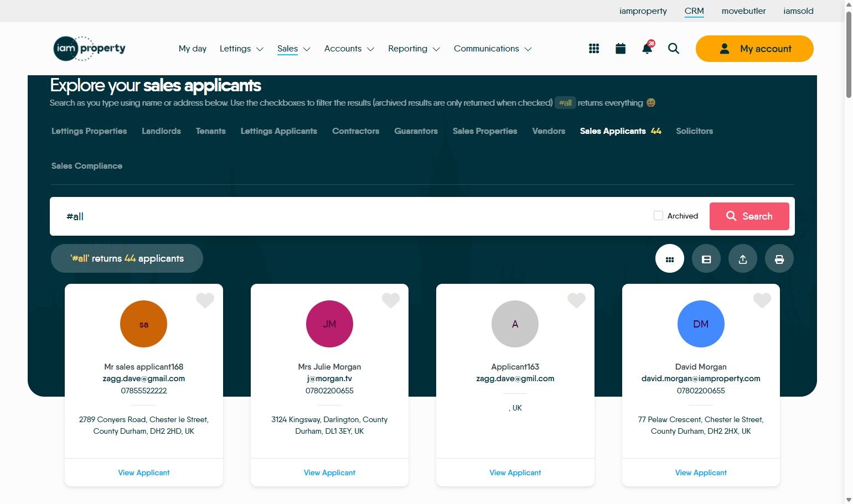This screenshot has height=504, width=853.
Task: Open CRM link in top bar
Action: [694, 11]
